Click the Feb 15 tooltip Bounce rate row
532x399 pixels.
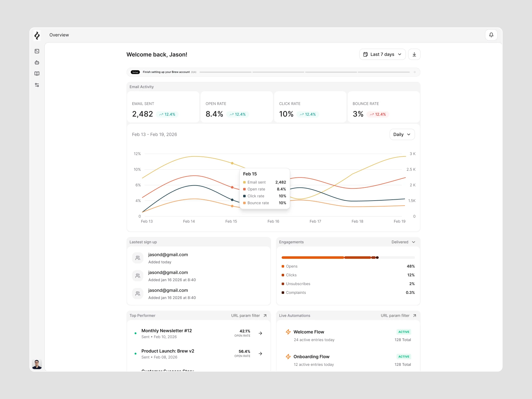tap(265, 203)
